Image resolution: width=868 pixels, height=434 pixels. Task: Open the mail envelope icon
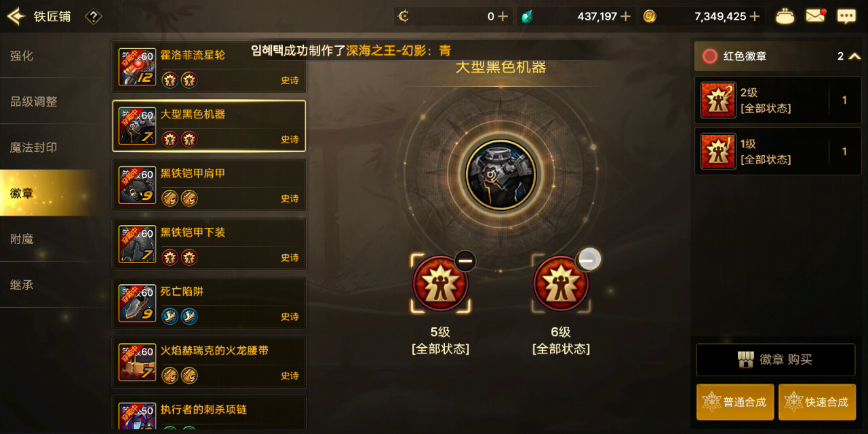[816, 16]
